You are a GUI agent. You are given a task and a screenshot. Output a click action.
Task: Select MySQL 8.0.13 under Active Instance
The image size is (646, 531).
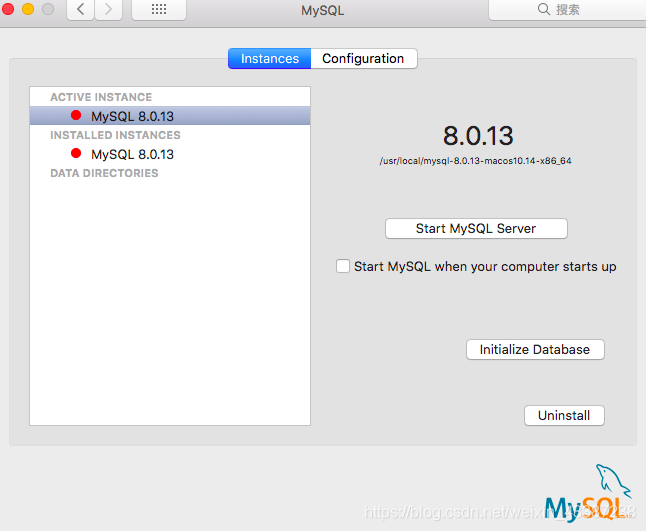(170, 116)
